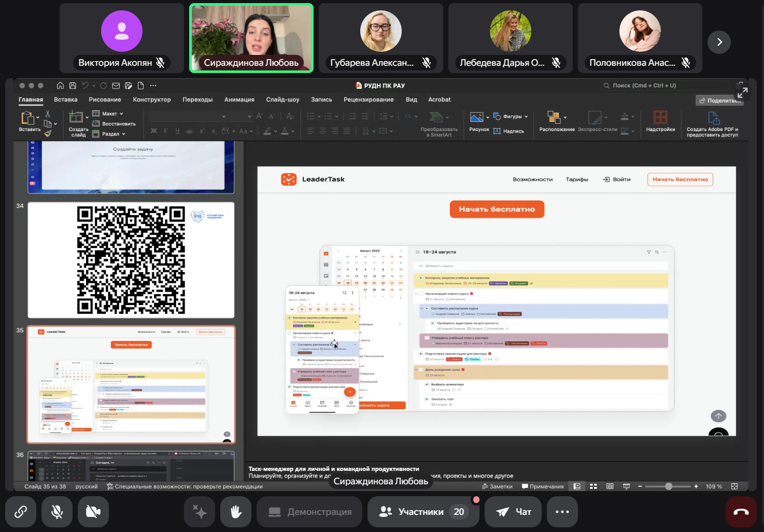This screenshot has width=764, height=532.
Task: Raise hand in the video call
Action: (236, 512)
